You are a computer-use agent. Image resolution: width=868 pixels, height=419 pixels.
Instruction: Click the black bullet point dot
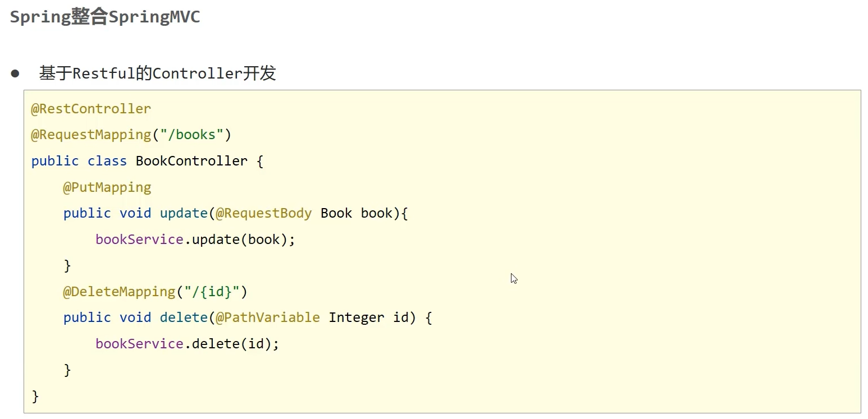[15, 73]
